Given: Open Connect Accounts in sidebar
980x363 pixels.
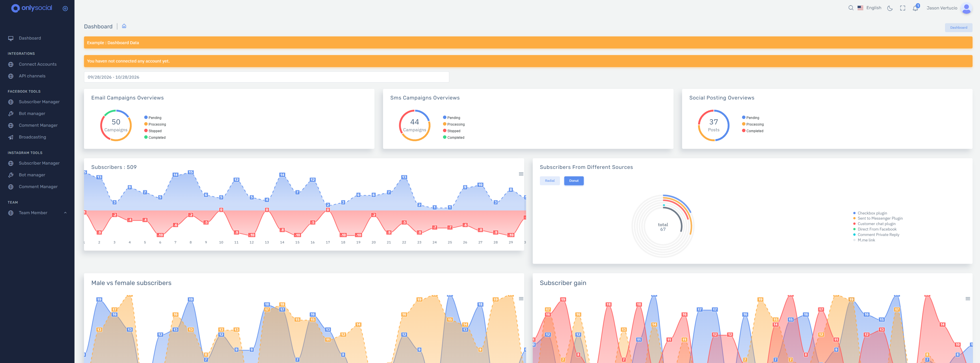Looking at the screenshot, I should coord(37,64).
